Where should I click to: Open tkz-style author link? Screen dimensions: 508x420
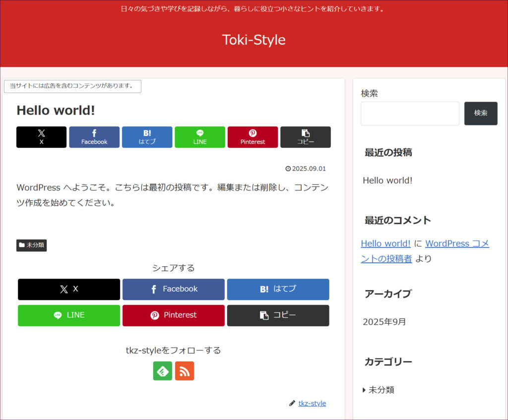point(312,403)
